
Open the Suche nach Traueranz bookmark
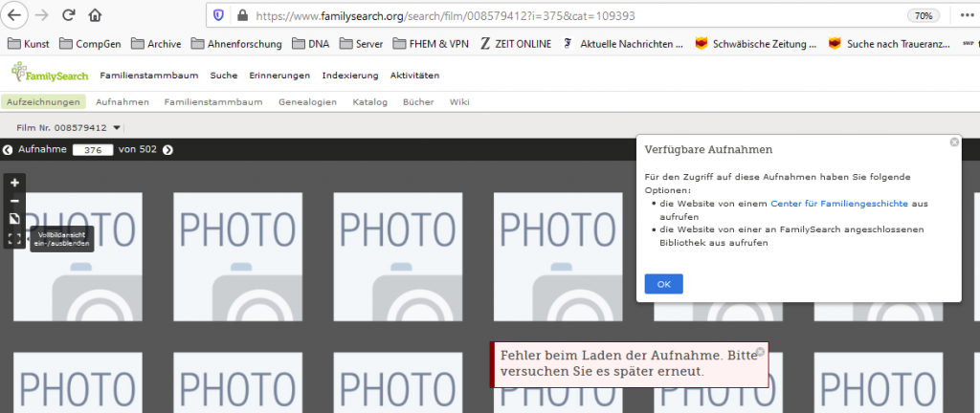click(890, 44)
